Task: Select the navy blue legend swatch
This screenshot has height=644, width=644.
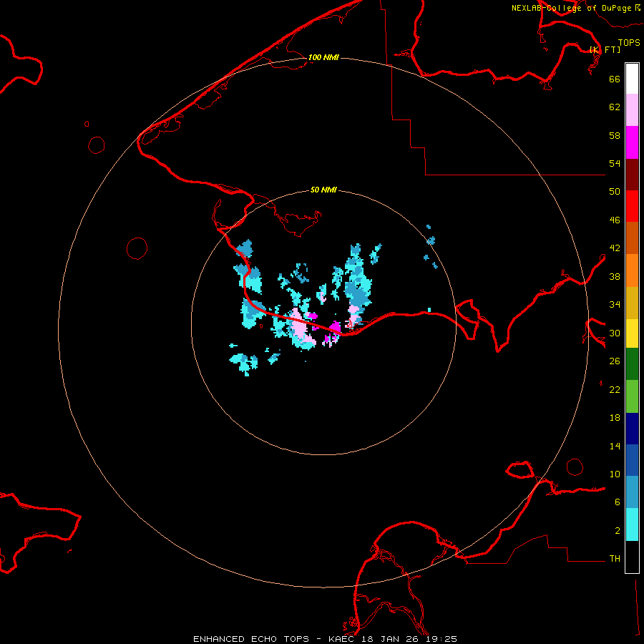Action: pyautogui.click(x=632, y=429)
